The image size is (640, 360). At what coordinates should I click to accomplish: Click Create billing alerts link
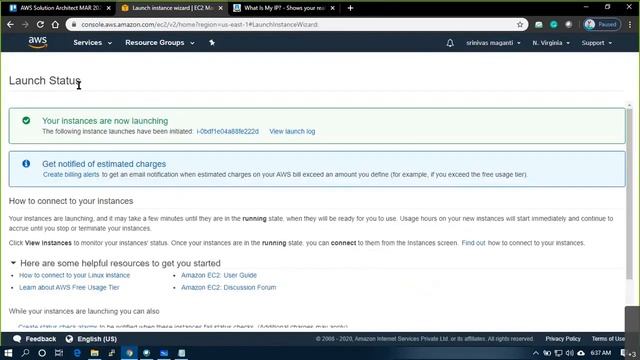point(71,174)
